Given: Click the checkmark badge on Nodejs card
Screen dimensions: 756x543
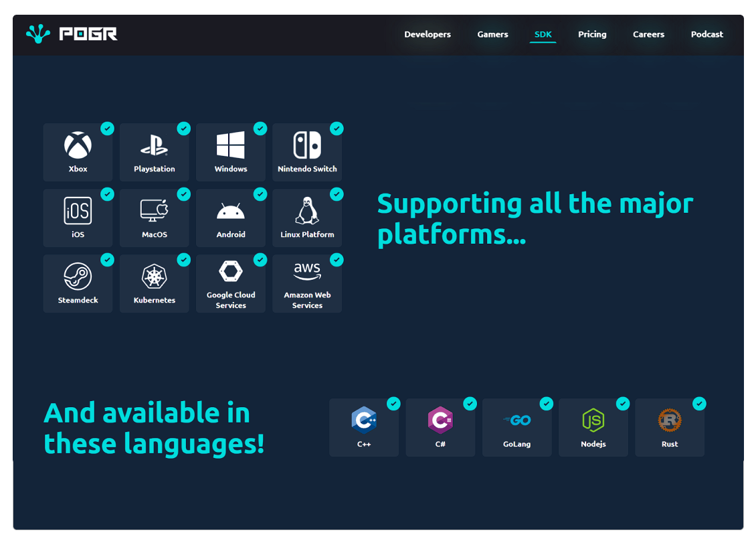Looking at the screenshot, I should [x=623, y=404].
